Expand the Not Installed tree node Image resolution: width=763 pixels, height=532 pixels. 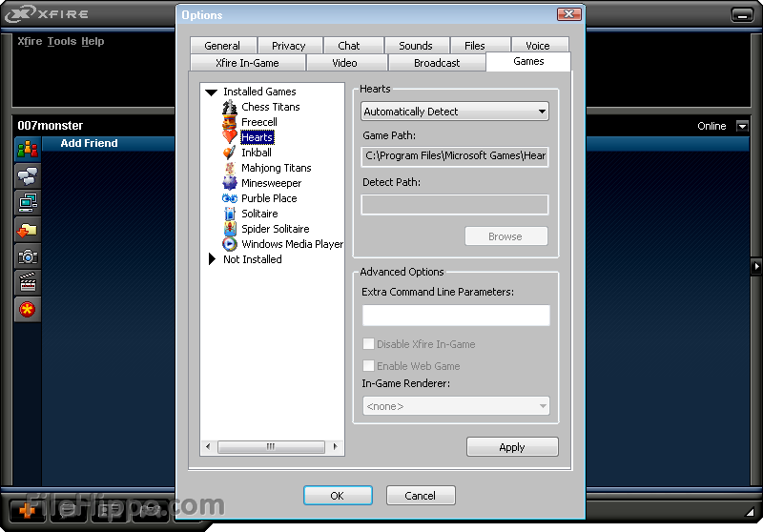[x=212, y=259]
